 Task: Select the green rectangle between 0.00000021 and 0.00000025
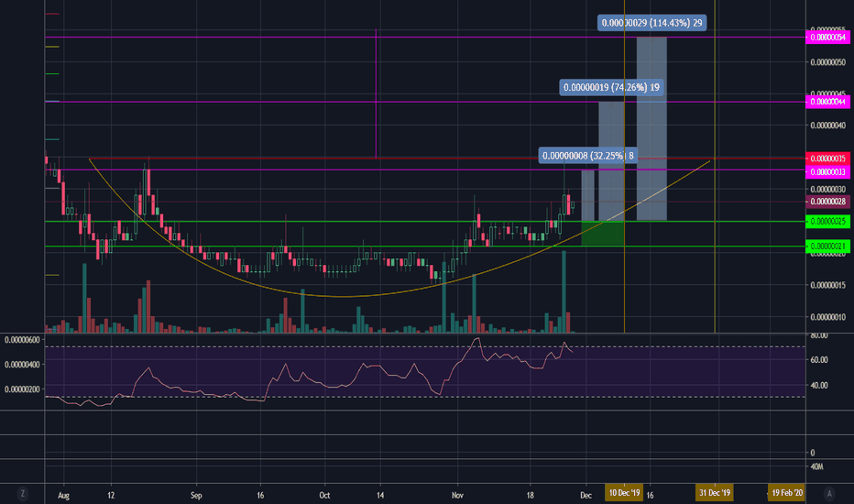(x=603, y=233)
